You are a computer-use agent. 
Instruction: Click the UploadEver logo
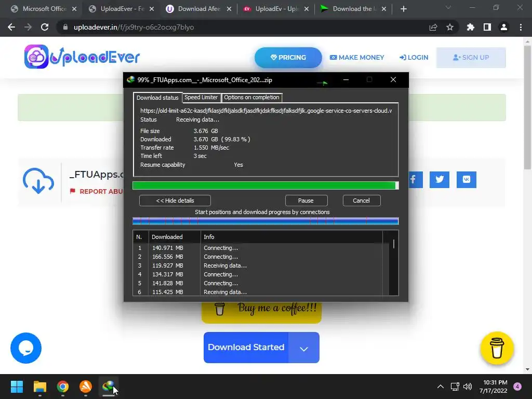82,57
